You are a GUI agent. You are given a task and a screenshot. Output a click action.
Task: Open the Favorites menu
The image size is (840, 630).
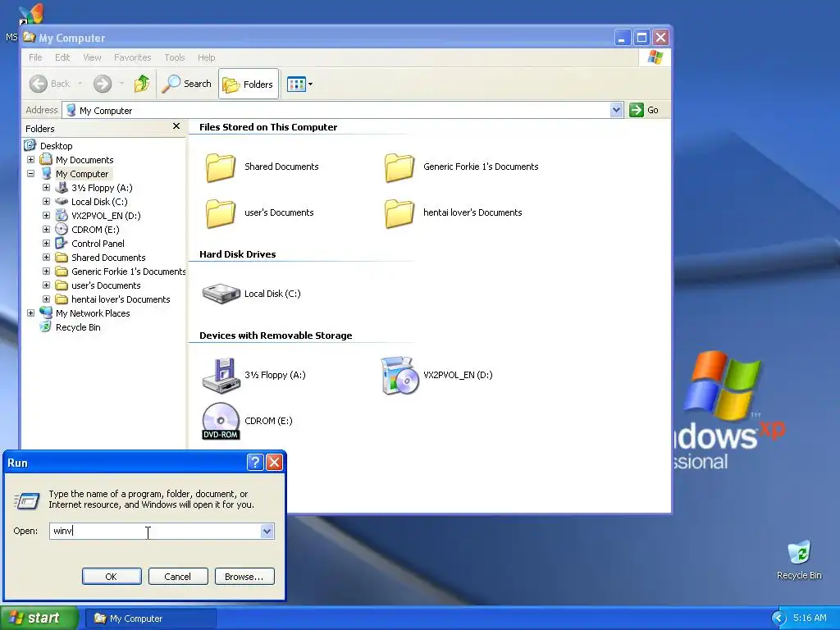132,57
